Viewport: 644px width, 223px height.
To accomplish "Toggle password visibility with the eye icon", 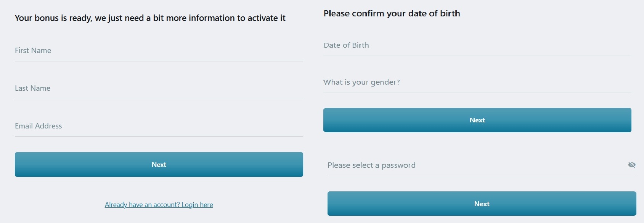I will point(632,165).
